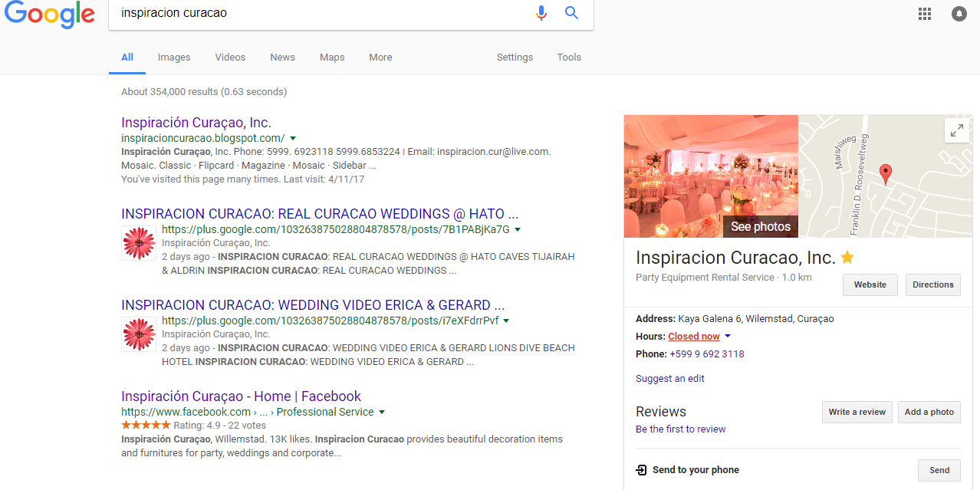This screenshot has height=490, width=980.
Task: Click Closed now hours link
Action: click(694, 337)
